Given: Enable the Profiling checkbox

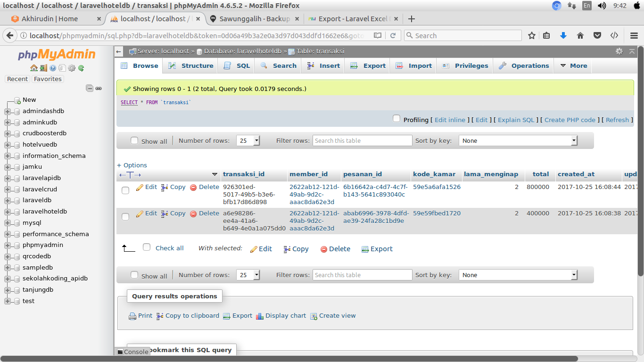Looking at the screenshot, I should click(x=396, y=119).
